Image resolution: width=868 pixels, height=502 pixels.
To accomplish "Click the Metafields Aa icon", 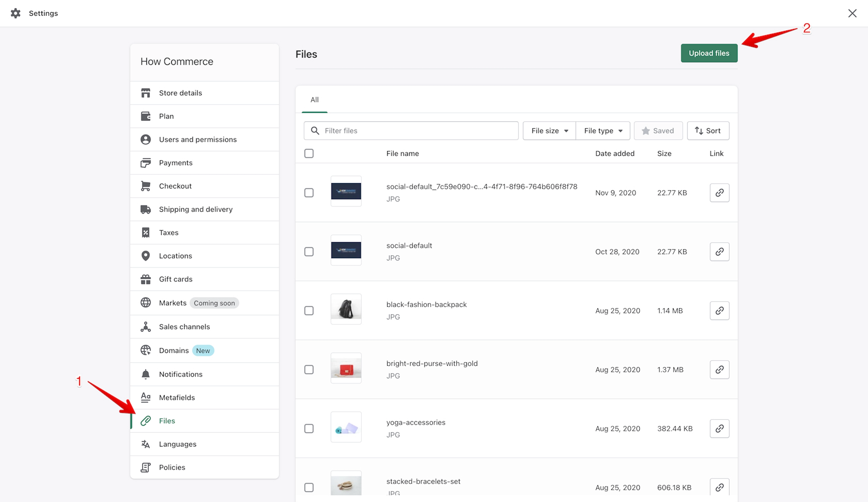I will [x=146, y=397].
